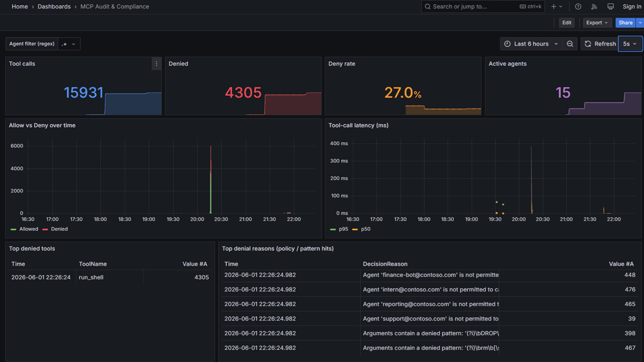The width and height of the screenshot is (644, 362).
Task: Open the Export dropdown
Action: pyautogui.click(x=597, y=23)
